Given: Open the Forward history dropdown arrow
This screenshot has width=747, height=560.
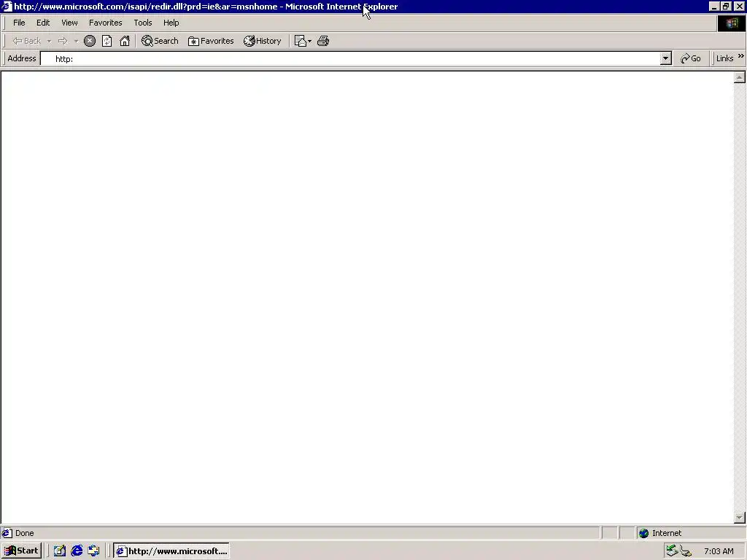Looking at the screenshot, I should click(76, 42).
